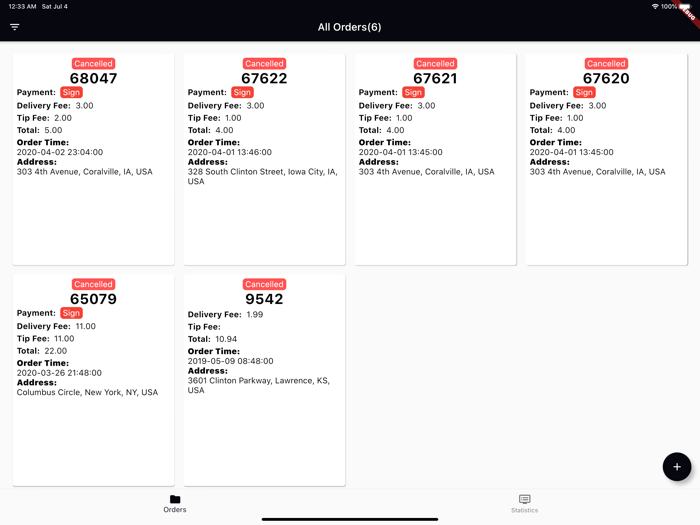Click order time 2020-03-26 21:48:00
Image resolution: width=700 pixels, height=525 pixels.
(59, 372)
